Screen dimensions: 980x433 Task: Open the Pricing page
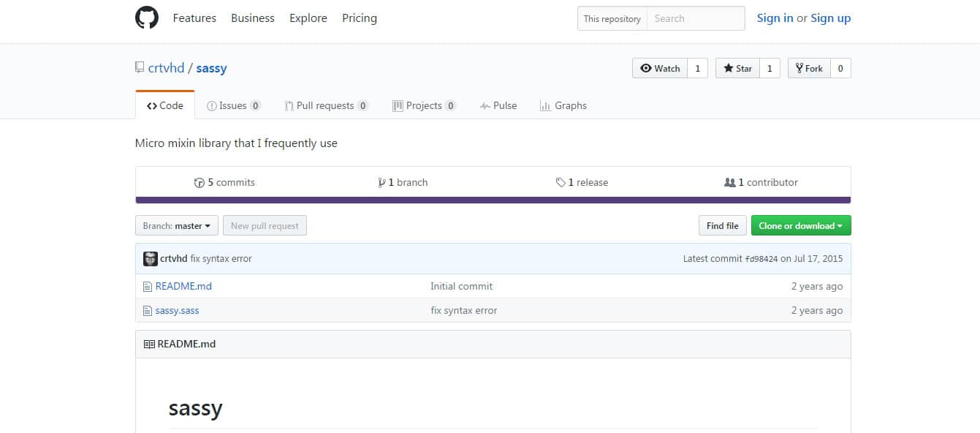360,18
